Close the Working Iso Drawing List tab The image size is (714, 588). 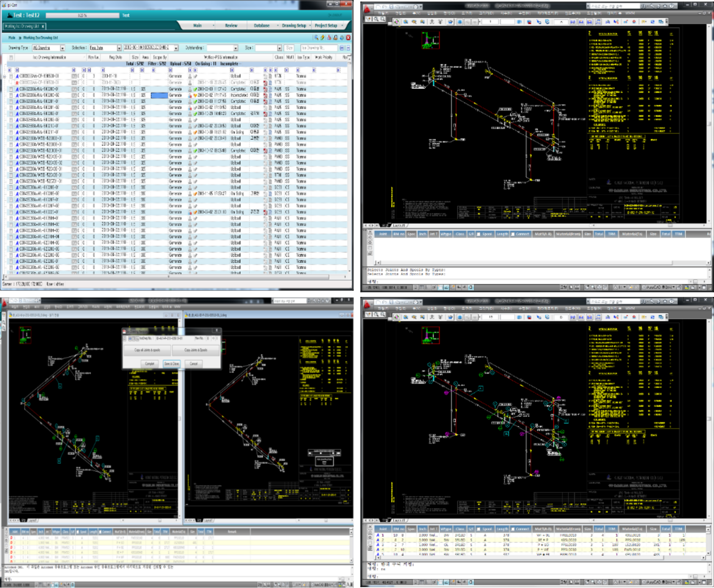(43, 26)
